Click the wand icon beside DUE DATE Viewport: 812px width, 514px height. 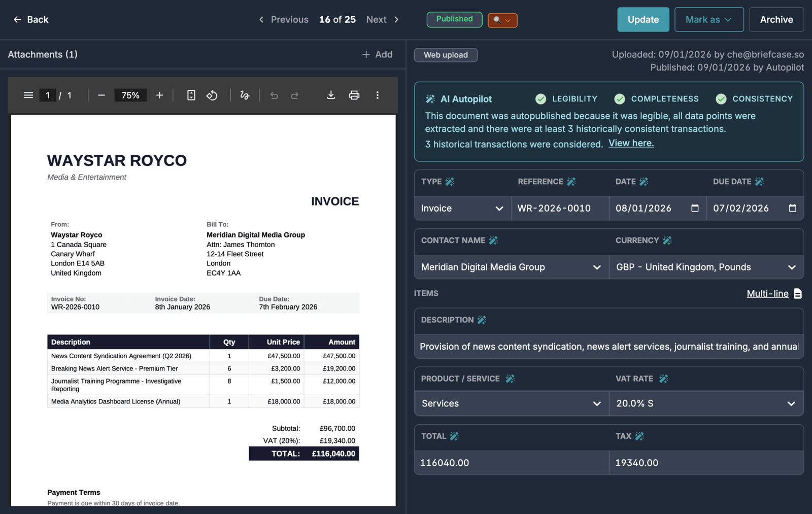click(x=759, y=182)
